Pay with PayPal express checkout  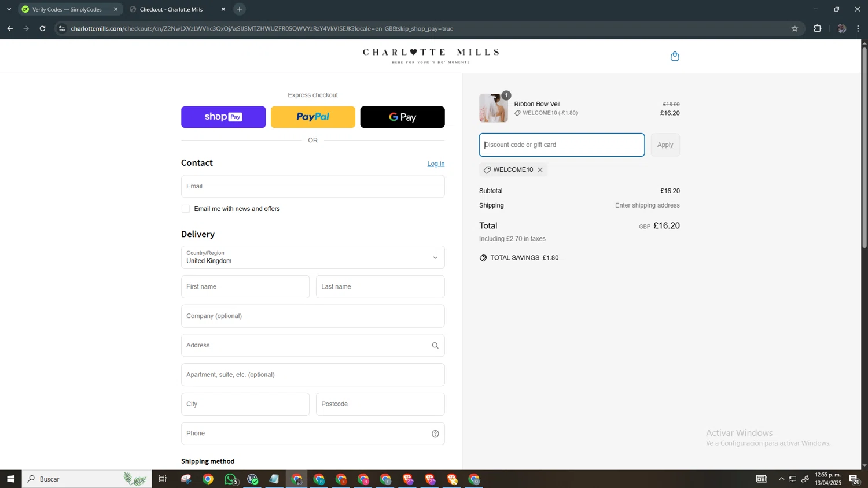pyautogui.click(x=313, y=117)
